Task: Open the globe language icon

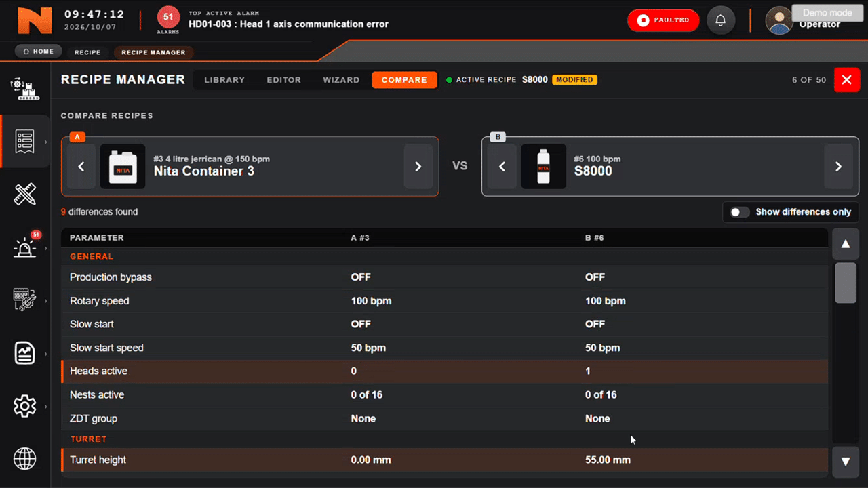Action: (24, 459)
